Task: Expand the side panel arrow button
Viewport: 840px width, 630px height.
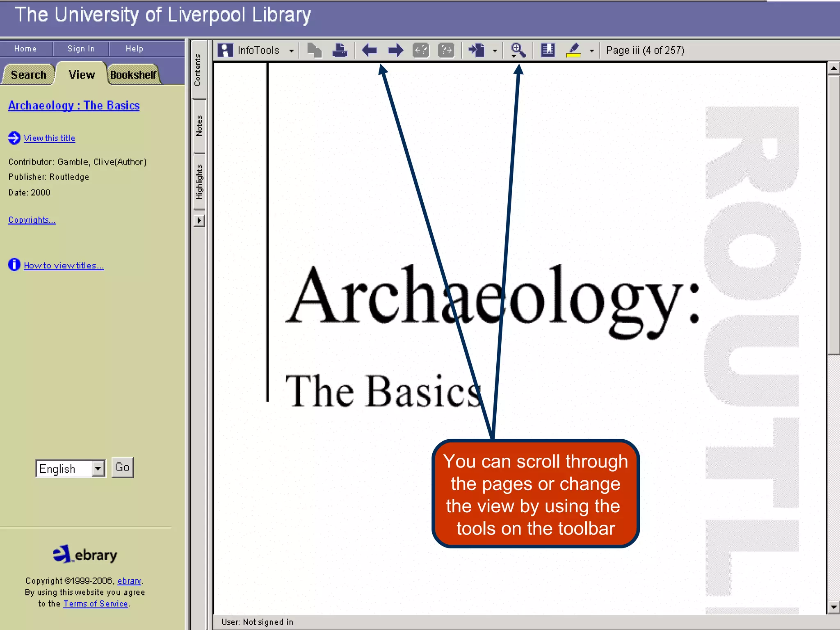Action: click(199, 221)
